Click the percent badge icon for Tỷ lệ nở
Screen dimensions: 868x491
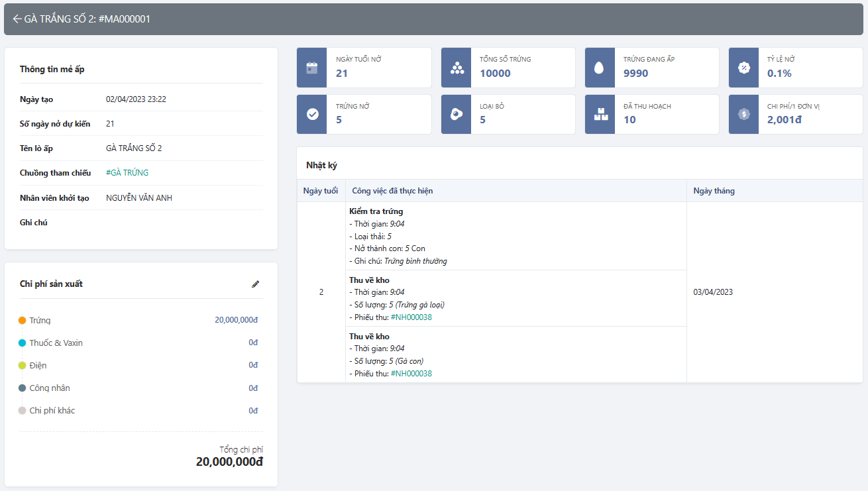(743, 68)
